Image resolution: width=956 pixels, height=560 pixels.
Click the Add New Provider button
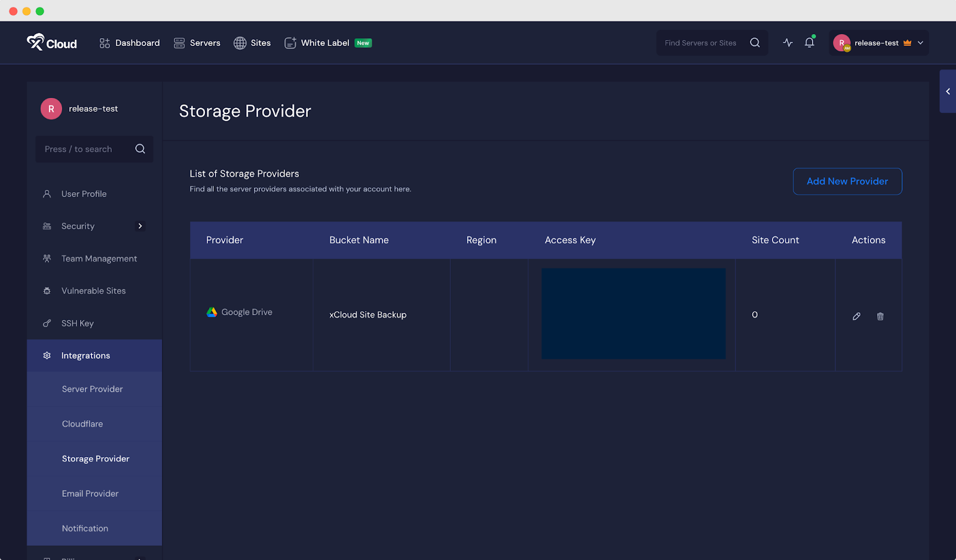pyautogui.click(x=847, y=181)
